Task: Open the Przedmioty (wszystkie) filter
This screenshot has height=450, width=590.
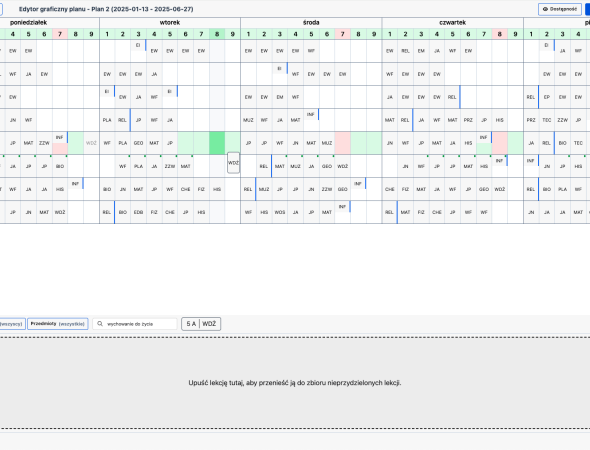Action: [58, 324]
